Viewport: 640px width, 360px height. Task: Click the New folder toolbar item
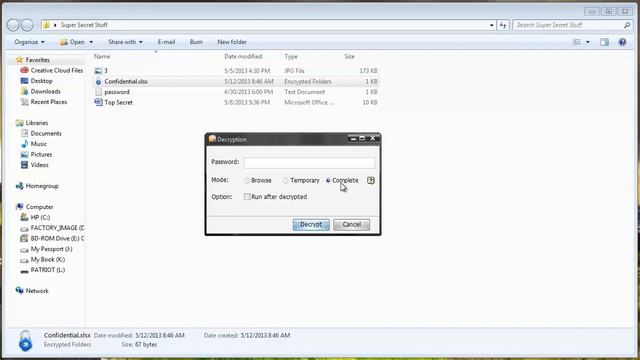click(x=232, y=42)
